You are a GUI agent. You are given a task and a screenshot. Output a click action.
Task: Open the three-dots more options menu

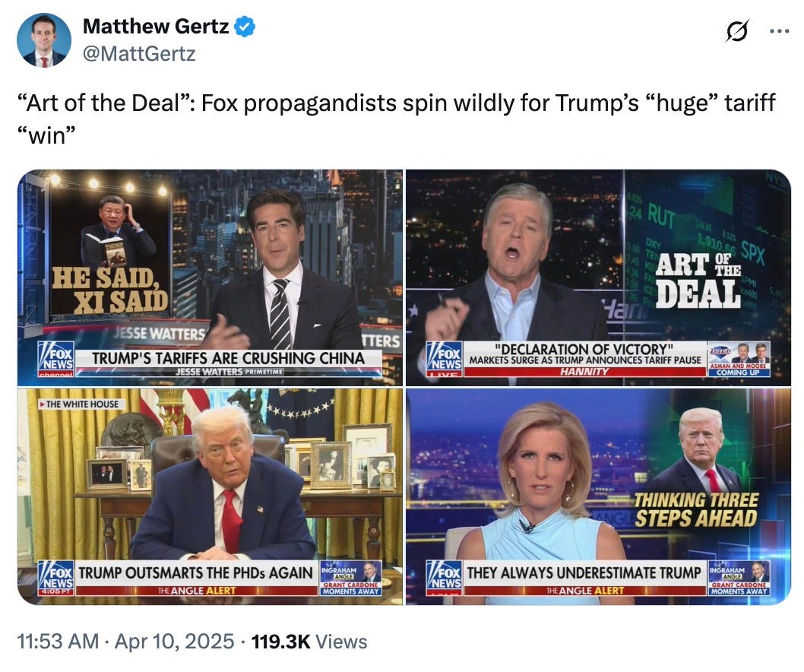click(780, 31)
